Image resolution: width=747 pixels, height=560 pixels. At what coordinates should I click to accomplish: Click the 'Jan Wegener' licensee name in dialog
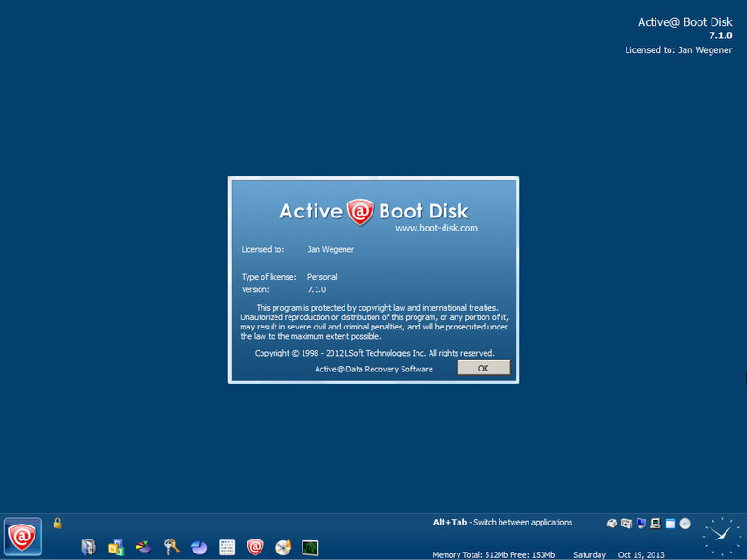click(x=331, y=249)
